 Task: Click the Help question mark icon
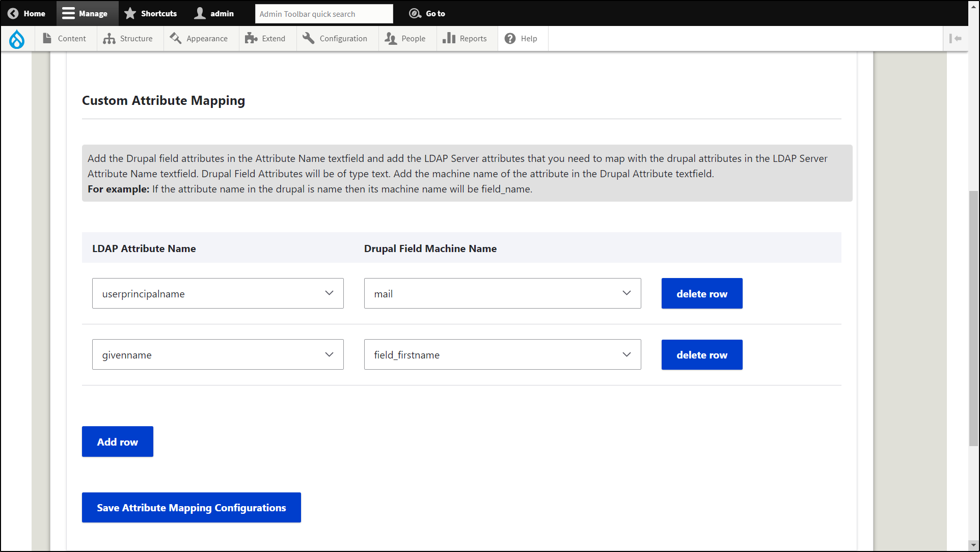pos(510,39)
